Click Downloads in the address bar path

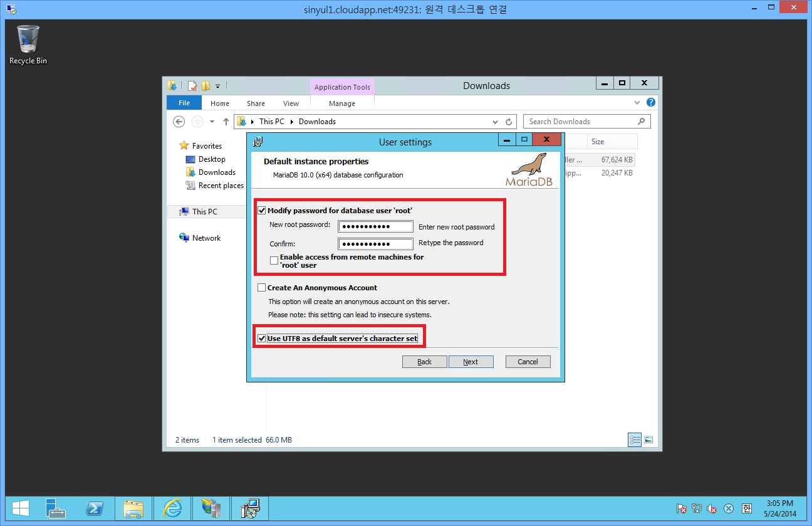(317, 122)
